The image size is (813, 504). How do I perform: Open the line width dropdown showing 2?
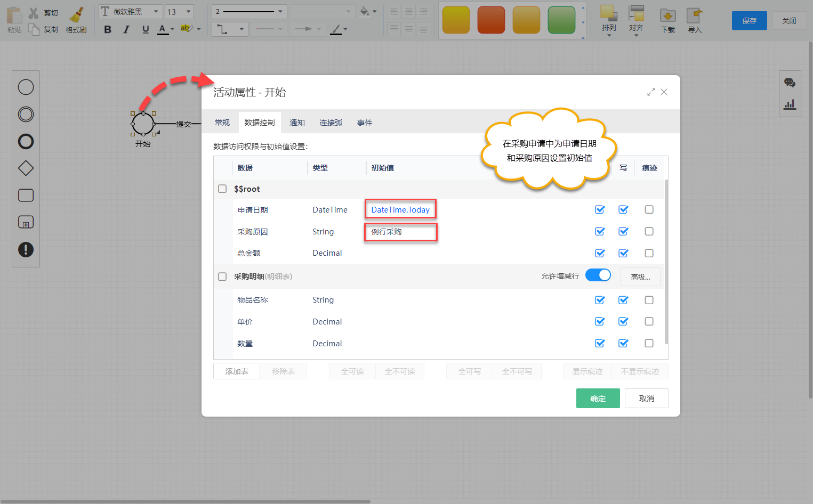coord(249,12)
